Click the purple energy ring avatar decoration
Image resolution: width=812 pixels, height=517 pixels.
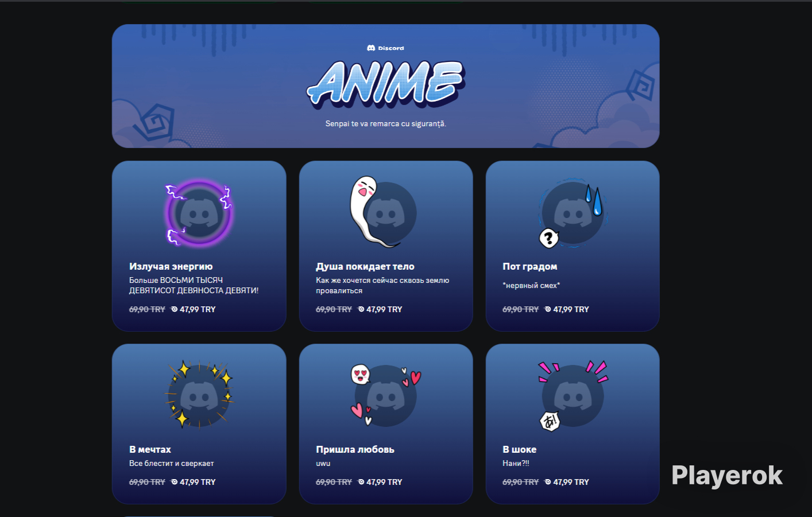click(x=199, y=213)
